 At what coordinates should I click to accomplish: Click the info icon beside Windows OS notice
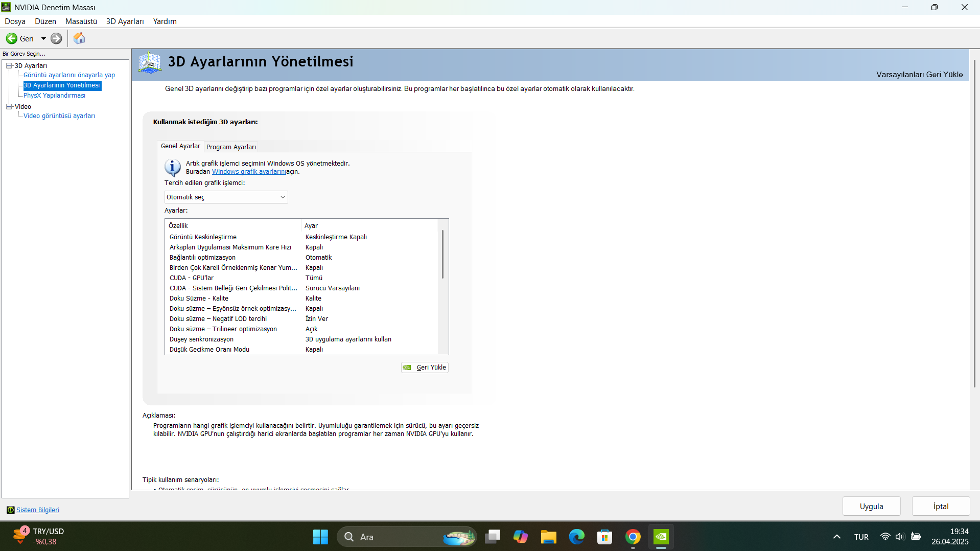[x=172, y=168]
